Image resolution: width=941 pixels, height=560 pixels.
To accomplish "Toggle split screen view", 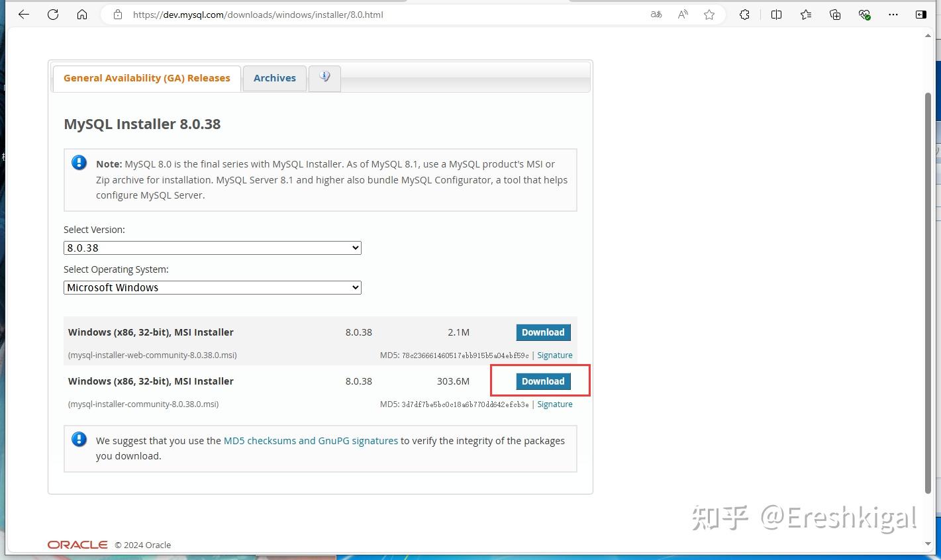I will (777, 15).
